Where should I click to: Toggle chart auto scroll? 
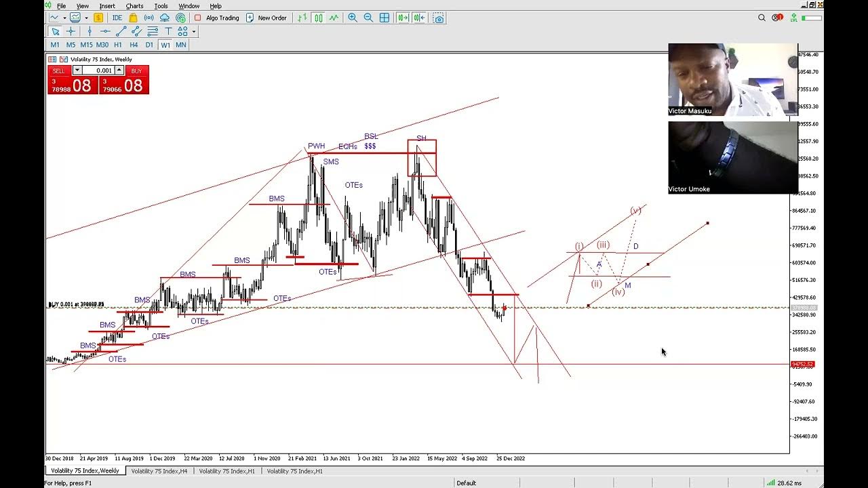(403, 18)
